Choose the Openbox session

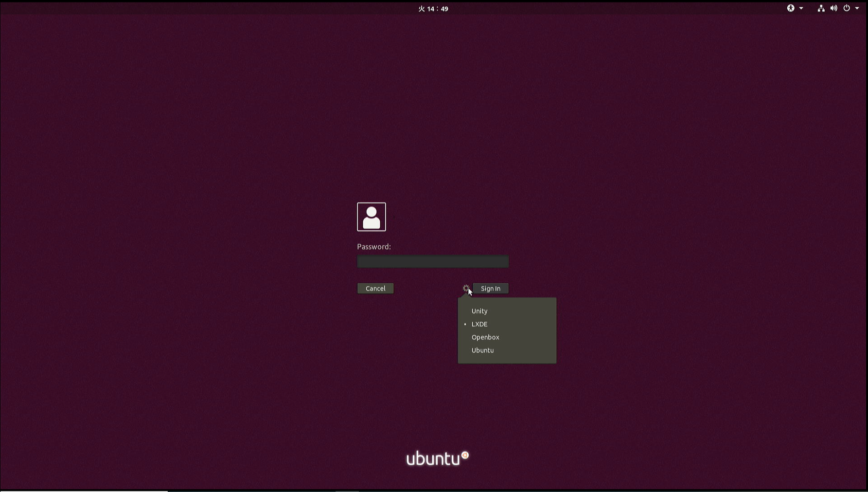coord(507,337)
